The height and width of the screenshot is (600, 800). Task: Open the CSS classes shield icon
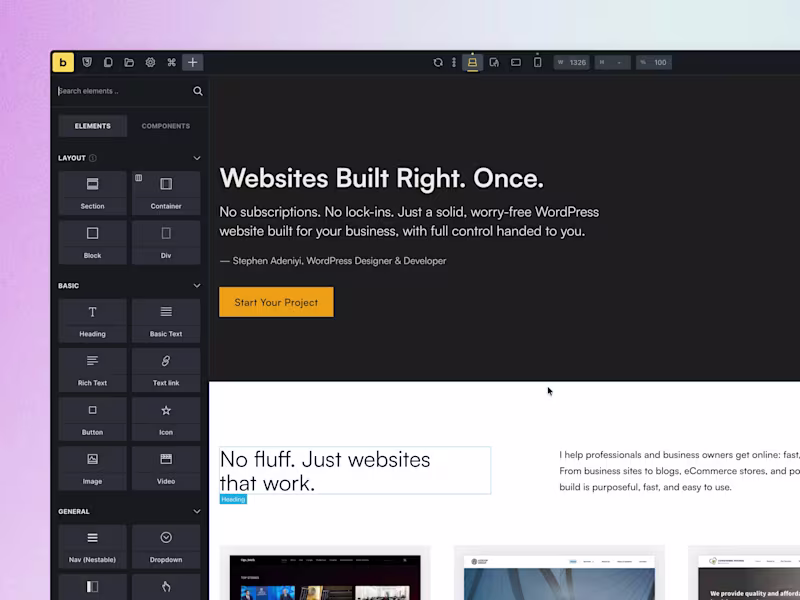point(87,62)
